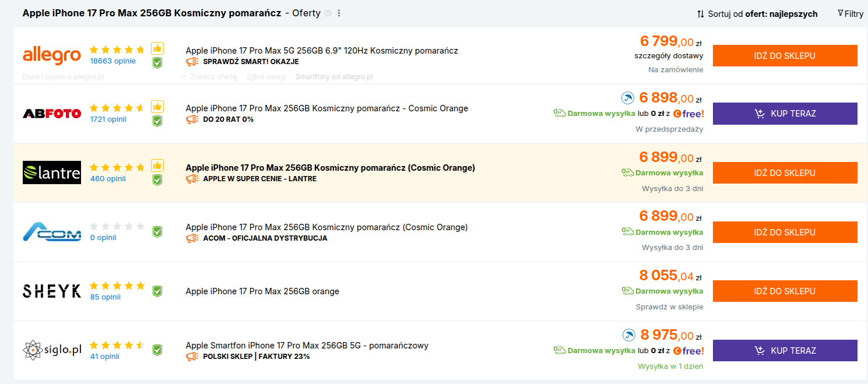This screenshot has width=868, height=384.
Task: Click Zgłoś uwagi link
Action: [266, 76]
